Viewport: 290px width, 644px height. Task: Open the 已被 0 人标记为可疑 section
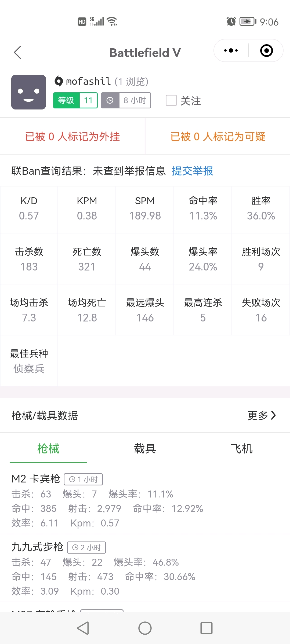coord(218,136)
